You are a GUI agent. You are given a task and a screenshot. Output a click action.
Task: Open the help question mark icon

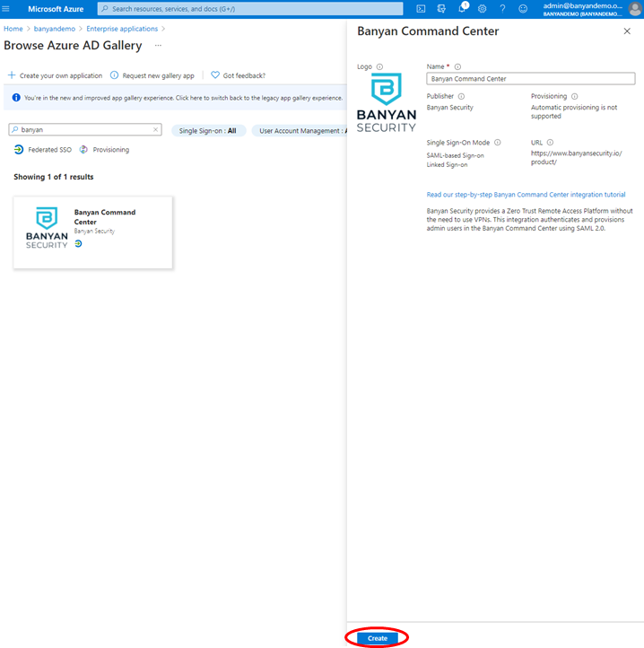pos(502,9)
